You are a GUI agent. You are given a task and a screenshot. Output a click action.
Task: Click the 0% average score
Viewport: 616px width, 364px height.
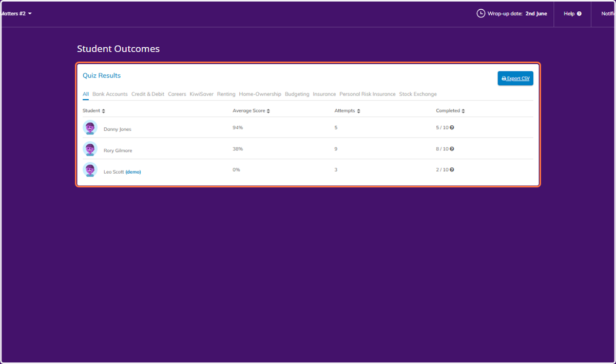236,169
